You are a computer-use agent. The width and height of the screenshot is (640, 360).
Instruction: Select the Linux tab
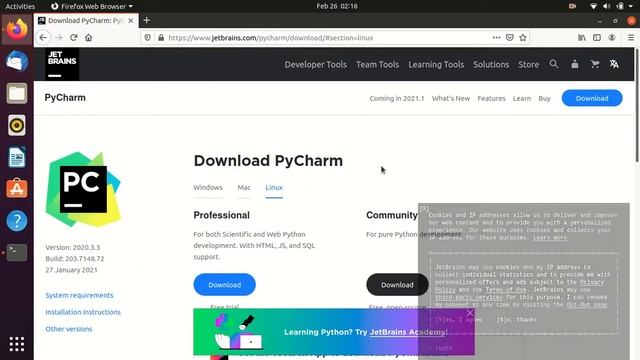click(x=274, y=188)
